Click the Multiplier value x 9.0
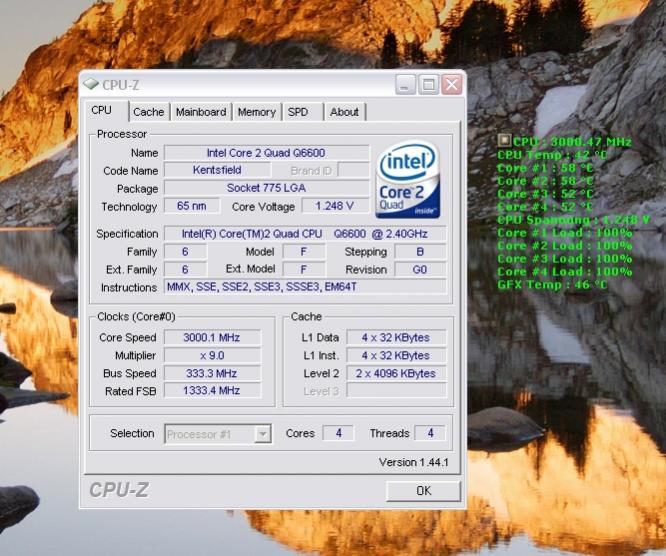Viewport: 666px width, 556px height. (212, 356)
